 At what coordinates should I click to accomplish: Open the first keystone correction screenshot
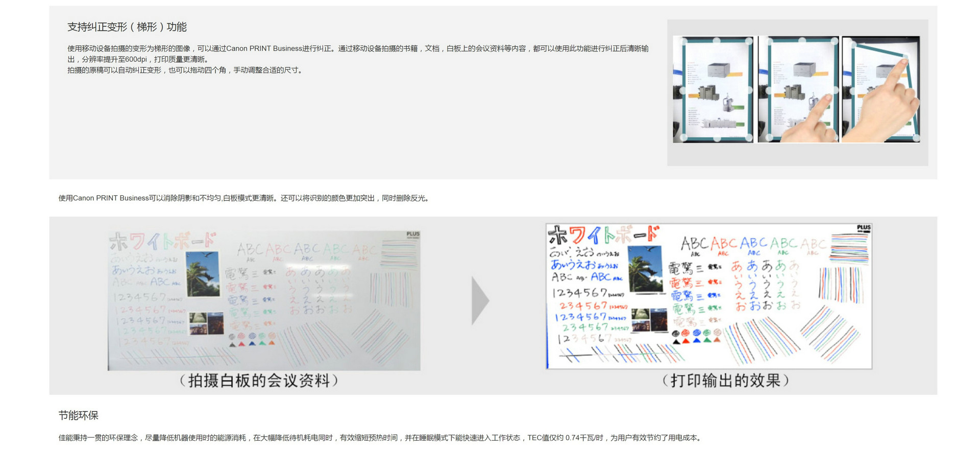coord(713,89)
